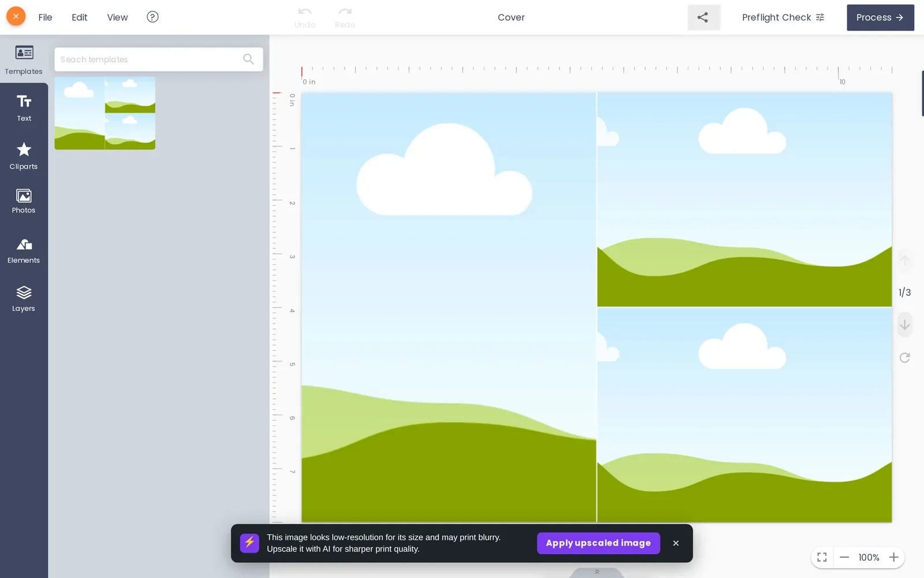
Task: Select the Text tool
Action: coord(24,108)
